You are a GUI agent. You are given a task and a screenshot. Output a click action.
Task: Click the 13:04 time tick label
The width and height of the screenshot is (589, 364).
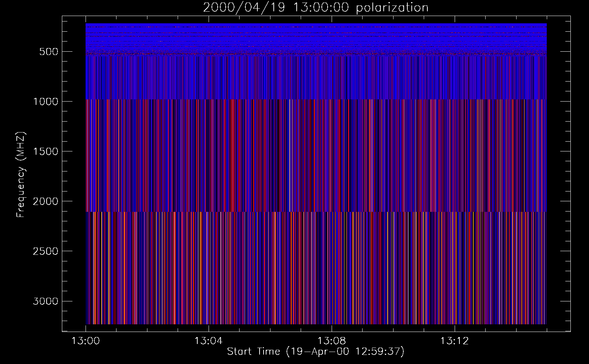[208, 341]
